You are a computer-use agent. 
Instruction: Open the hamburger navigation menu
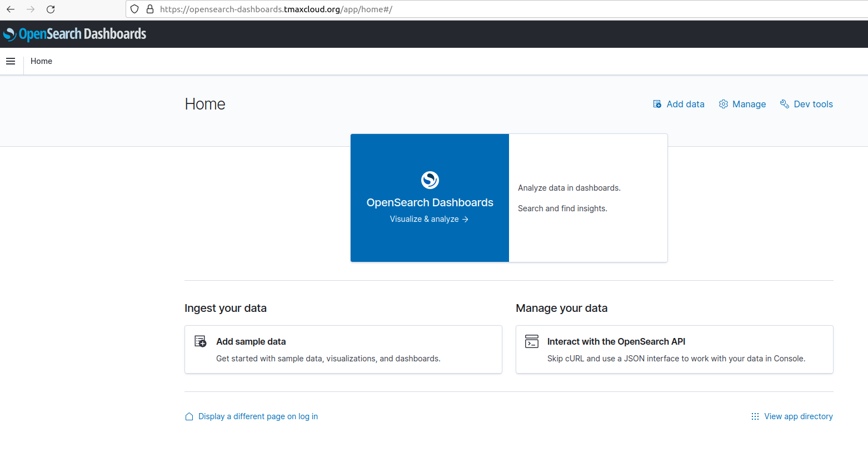coord(11,61)
